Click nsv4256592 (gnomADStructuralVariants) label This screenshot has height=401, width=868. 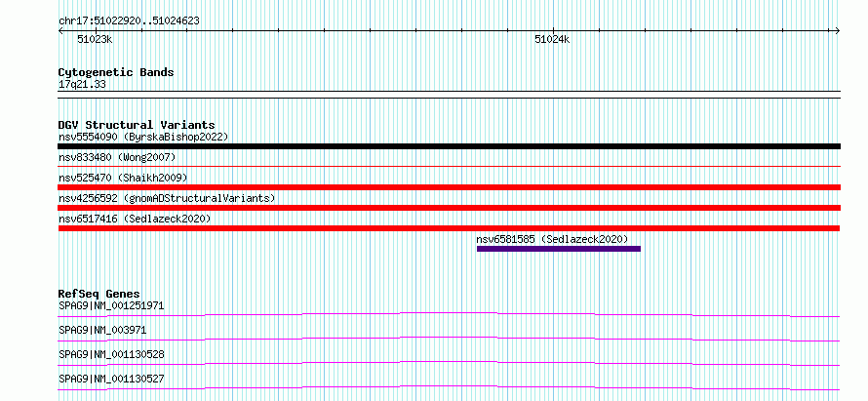click(167, 198)
